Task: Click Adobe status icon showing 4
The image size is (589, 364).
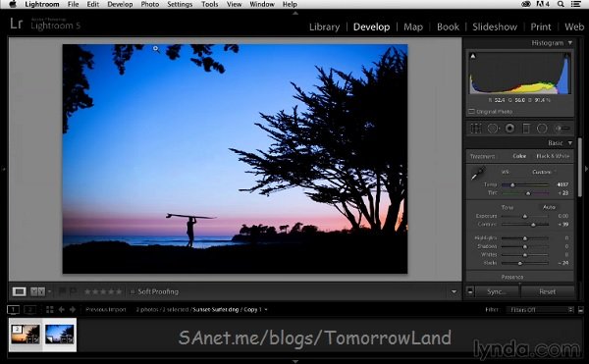Action: (x=543, y=4)
